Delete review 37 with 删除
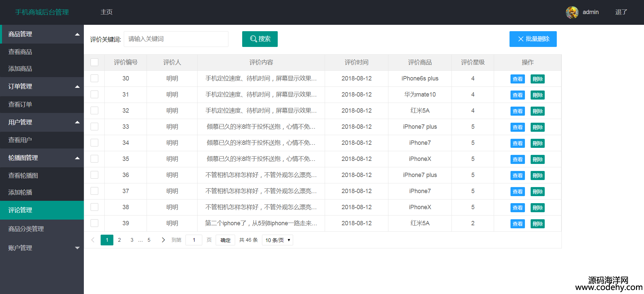The image size is (644, 294). tap(538, 191)
